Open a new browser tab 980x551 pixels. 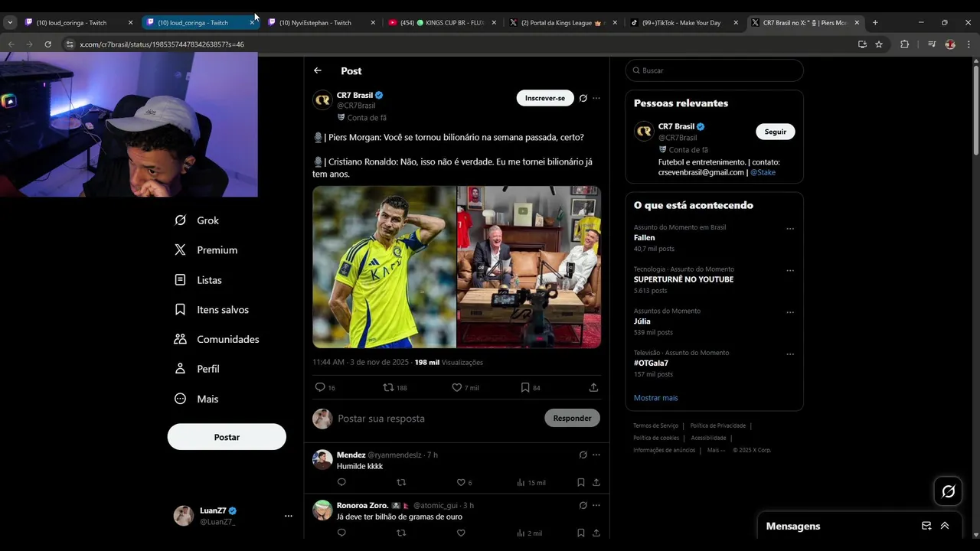(875, 23)
